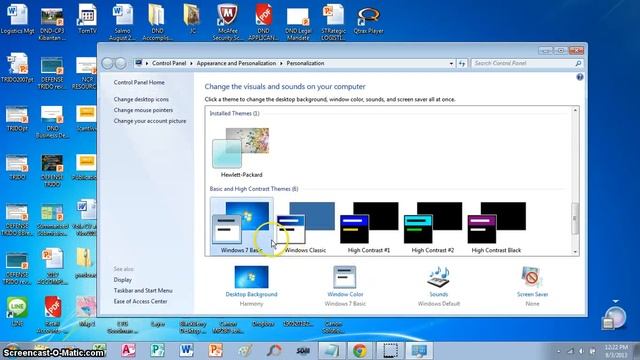Open Desktop Background settings
Screen dimensions: 640x360
[x=251, y=286]
